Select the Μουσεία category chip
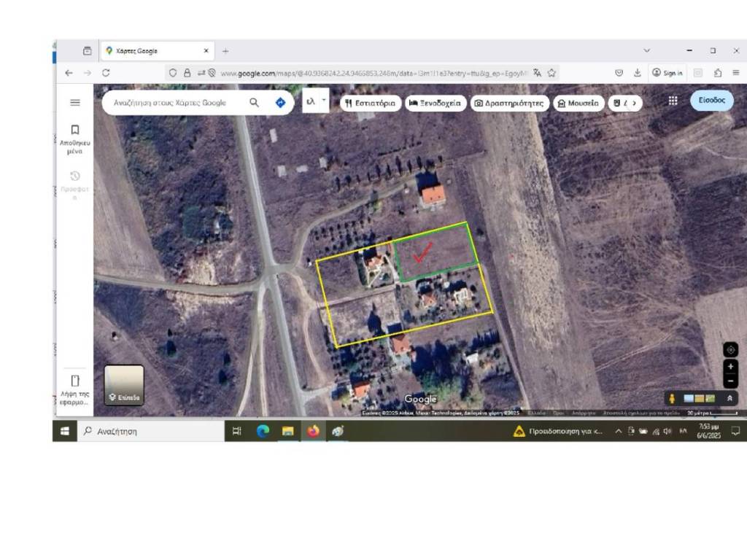The width and height of the screenshot is (747, 560). click(578, 103)
